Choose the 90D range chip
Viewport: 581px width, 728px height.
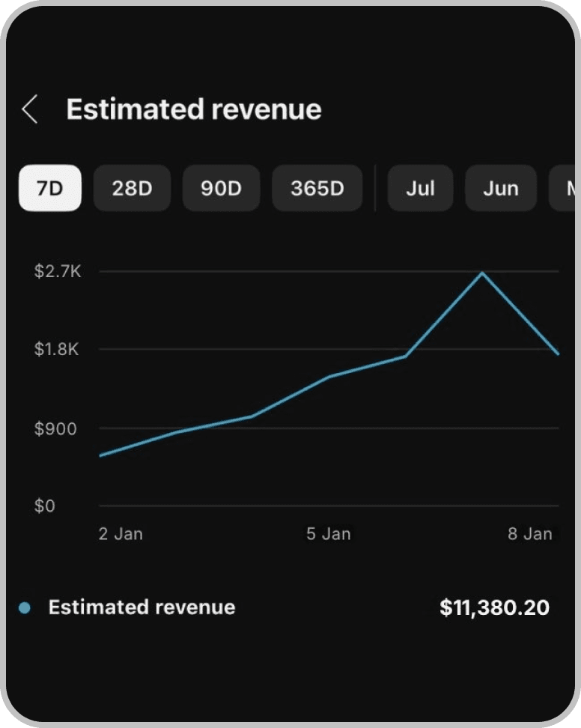221,188
